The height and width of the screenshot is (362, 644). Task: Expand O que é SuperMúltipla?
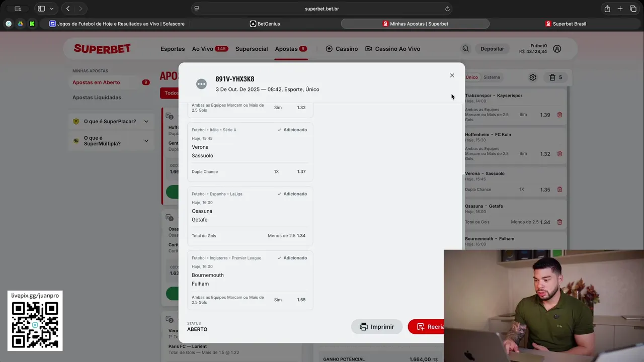[x=111, y=141]
